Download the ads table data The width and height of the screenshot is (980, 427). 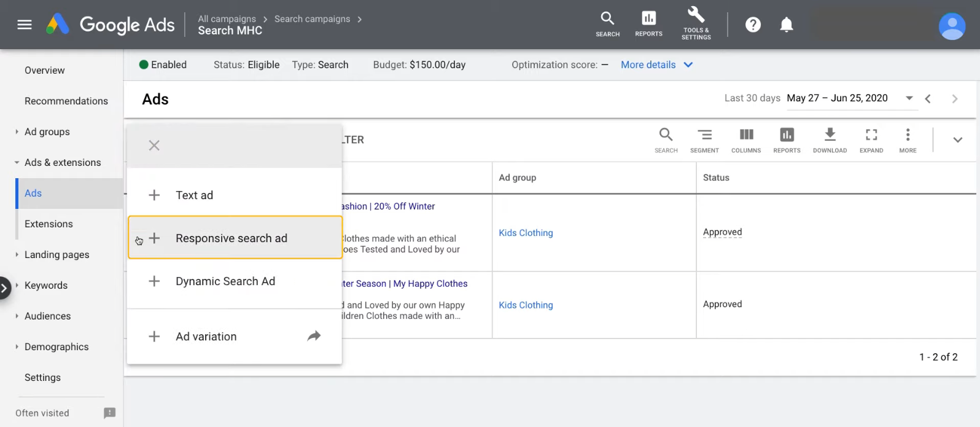pos(830,139)
